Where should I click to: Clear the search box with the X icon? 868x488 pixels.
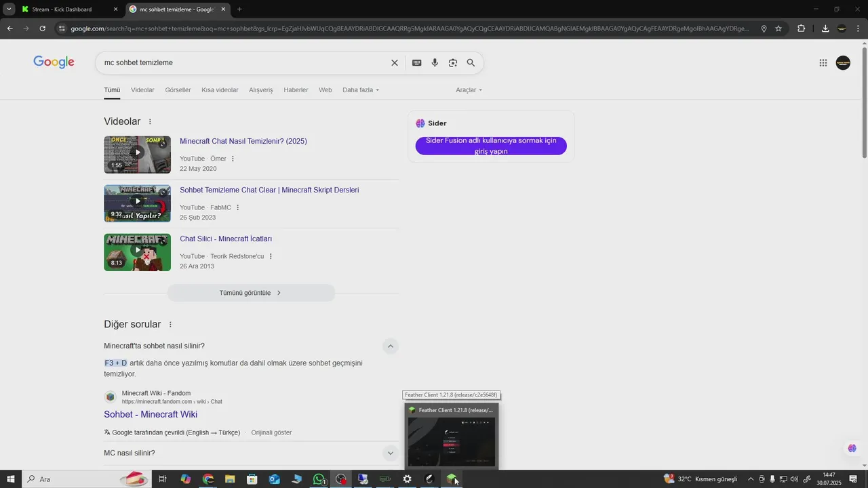[x=395, y=62]
